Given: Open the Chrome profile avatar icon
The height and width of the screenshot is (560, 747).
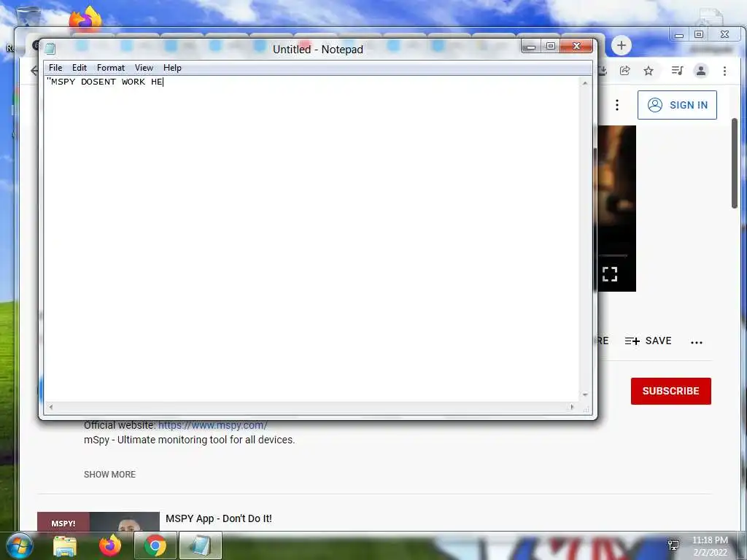Looking at the screenshot, I should pos(701,71).
